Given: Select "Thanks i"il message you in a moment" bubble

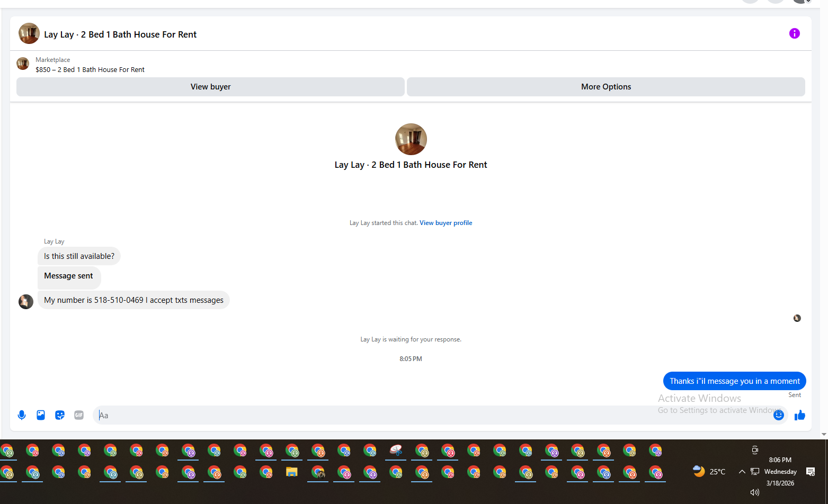Looking at the screenshot, I should point(734,381).
